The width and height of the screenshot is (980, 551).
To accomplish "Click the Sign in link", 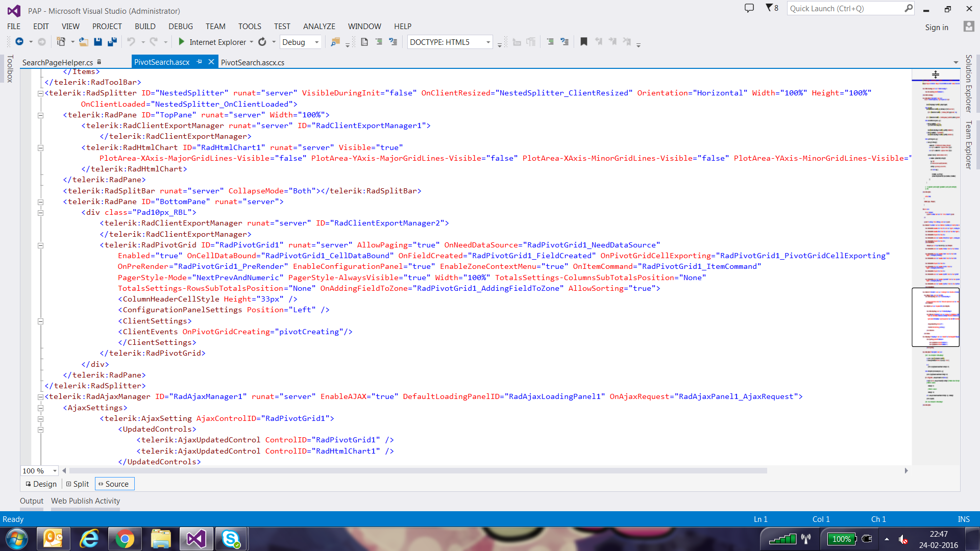I will point(937,28).
